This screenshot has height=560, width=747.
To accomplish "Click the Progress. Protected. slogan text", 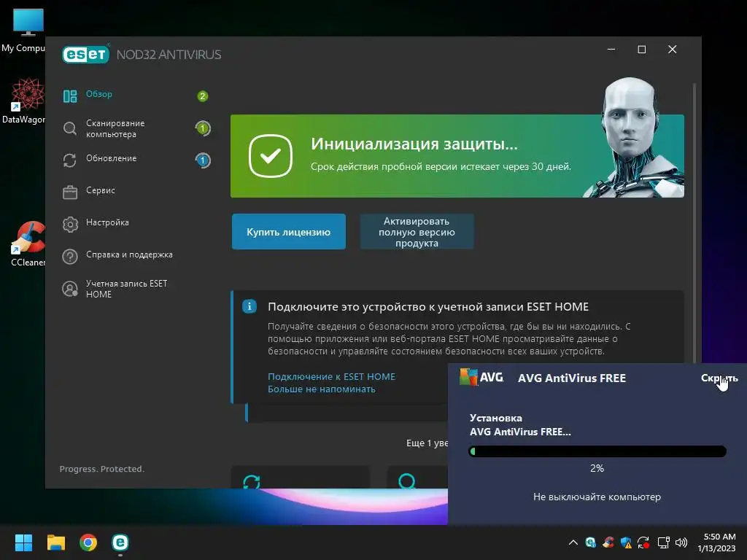I will click(x=101, y=469).
